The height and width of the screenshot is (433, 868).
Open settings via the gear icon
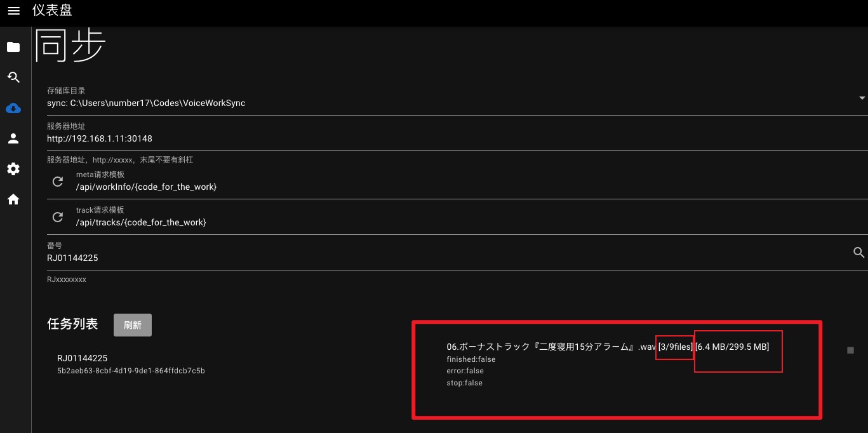(13, 169)
